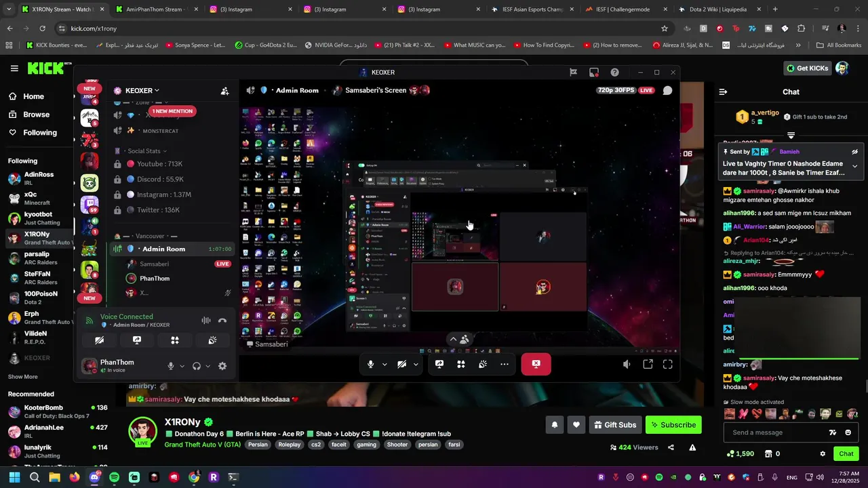Toggle microphone mute next to PhanThom
868x488 pixels.
[171, 366]
